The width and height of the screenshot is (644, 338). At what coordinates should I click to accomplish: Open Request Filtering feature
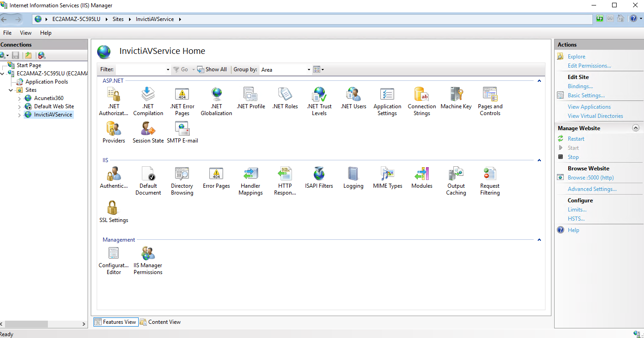490,180
